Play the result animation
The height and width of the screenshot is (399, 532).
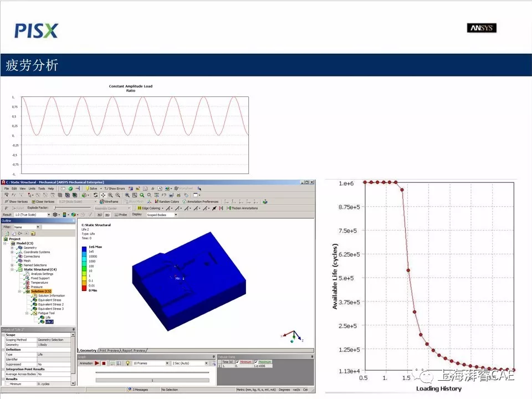(x=97, y=363)
